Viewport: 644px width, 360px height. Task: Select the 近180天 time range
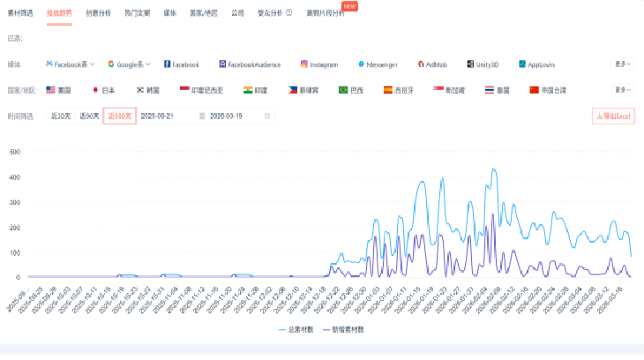[x=119, y=116]
